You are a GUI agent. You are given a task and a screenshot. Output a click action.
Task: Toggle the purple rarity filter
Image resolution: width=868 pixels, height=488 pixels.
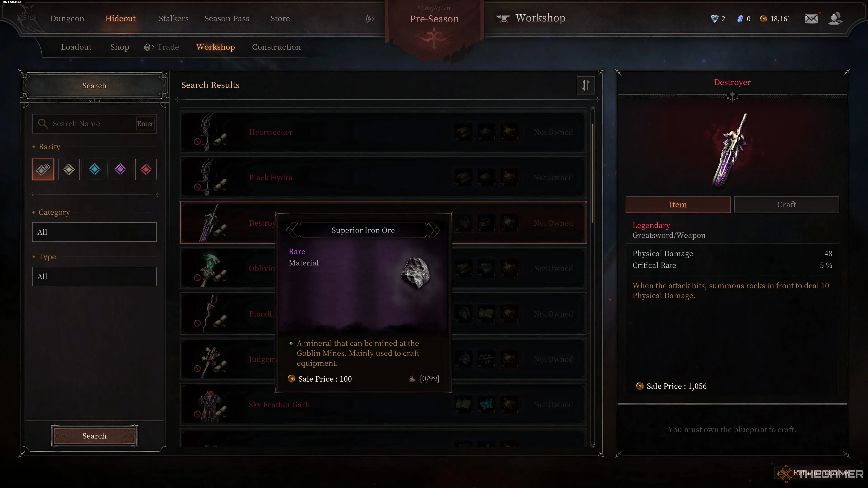pyautogui.click(x=120, y=169)
